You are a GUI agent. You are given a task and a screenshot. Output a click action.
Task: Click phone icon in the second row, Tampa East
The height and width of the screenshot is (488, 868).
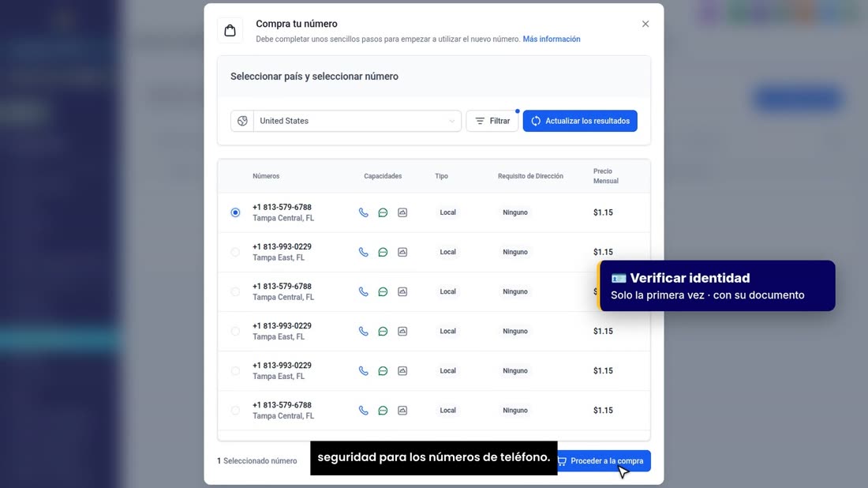[364, 252]
